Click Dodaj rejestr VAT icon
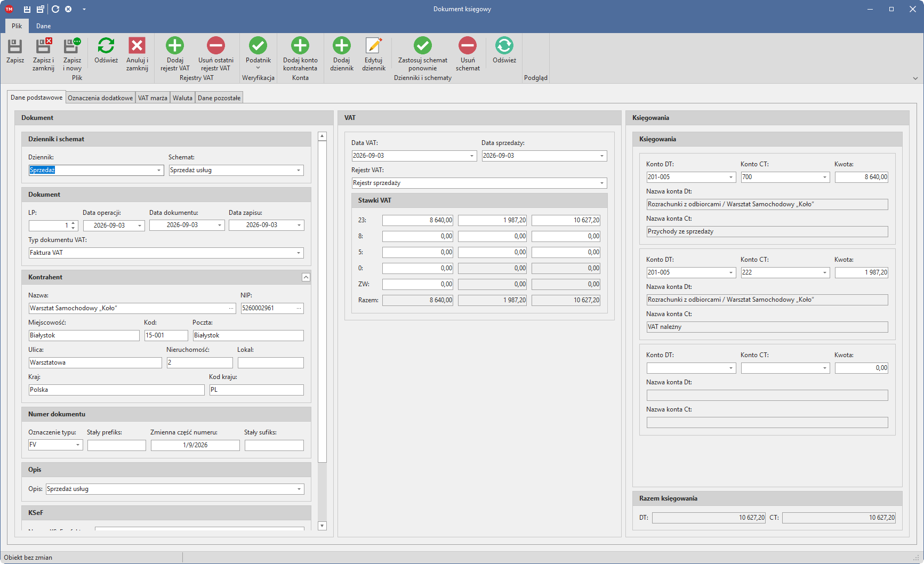 point(175,45)
